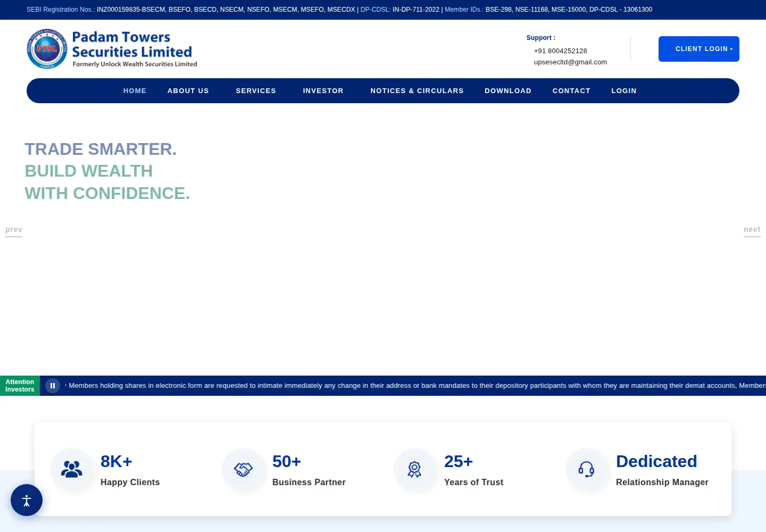The height and width of the screenshot is (532, 766).
Task: Click the BUILD WEALTH headline line
Action: [x=89, y=171]
